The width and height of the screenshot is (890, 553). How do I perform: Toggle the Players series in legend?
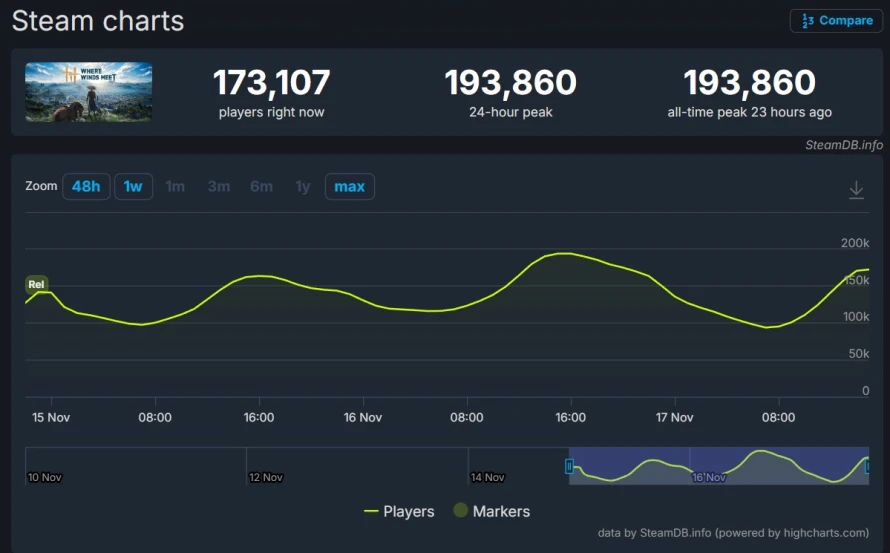399,512
